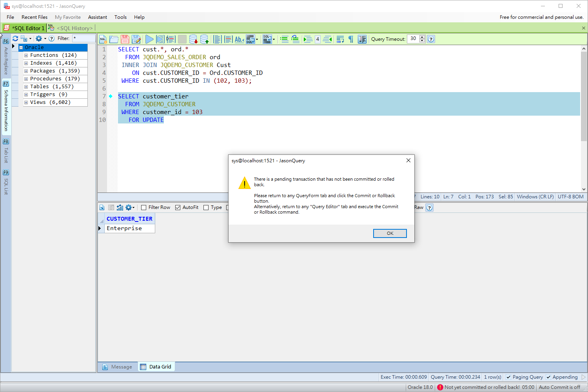Switch to the Message tab
588x392 pixels.
tap(118, 367)
